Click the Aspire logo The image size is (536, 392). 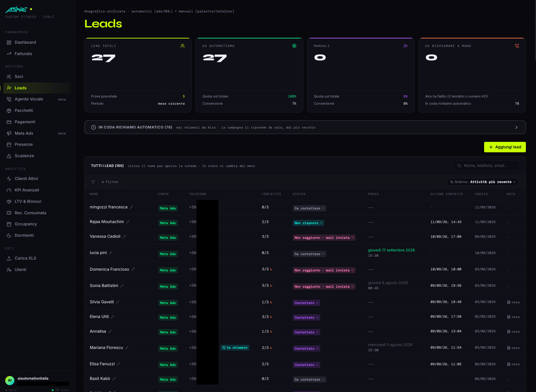pyautogui.click(x=16, y=9)
